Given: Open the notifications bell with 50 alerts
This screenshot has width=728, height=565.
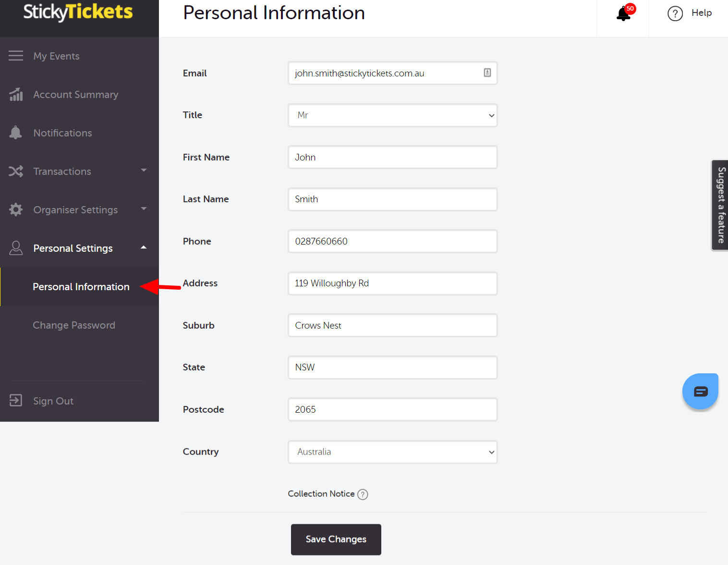Looking at the screenshot, I should [x=622, y=13].
